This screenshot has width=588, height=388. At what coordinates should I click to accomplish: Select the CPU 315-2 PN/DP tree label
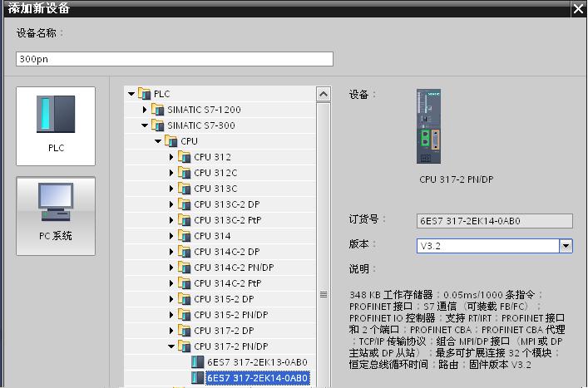point(231,315)
